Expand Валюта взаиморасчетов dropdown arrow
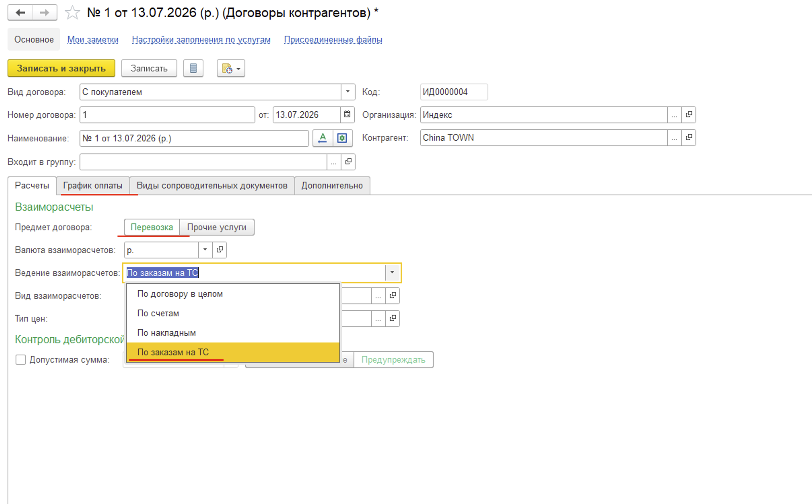Image resolution: width=812 pixels, height=504 pixels. coord(205,250)
